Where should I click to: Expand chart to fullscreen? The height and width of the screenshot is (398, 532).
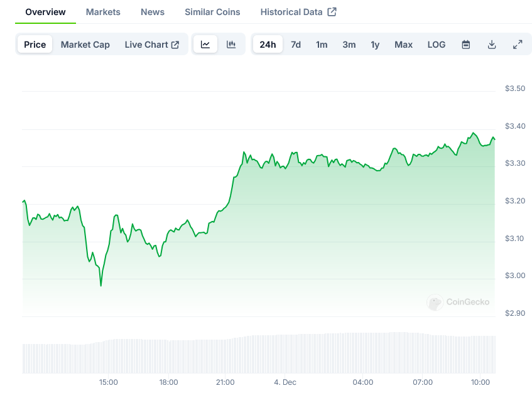pyautogui.click(x=518, y=45)
